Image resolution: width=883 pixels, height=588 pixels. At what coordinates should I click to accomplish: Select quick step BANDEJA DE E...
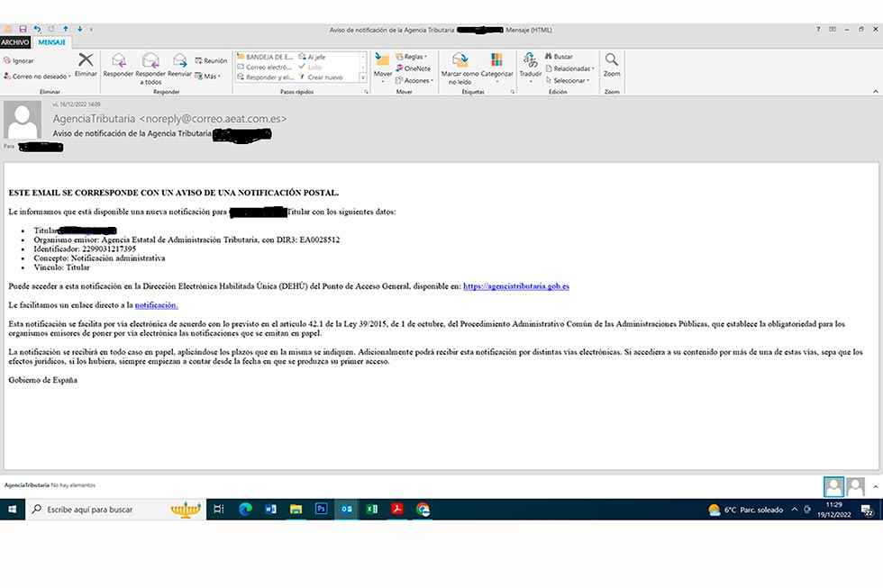click(265, 57)
